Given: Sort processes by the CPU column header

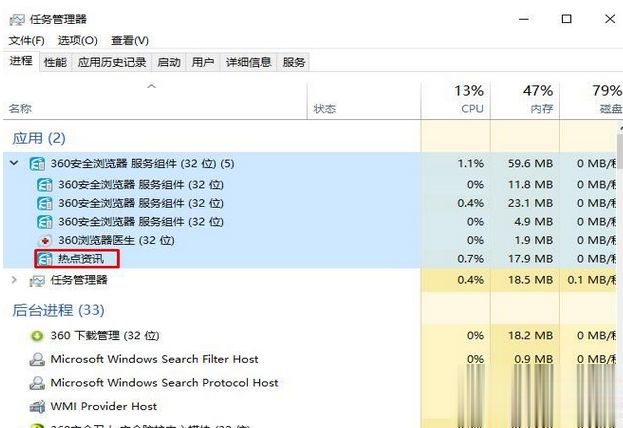Looking at the screenshot, I should [471, 99].
